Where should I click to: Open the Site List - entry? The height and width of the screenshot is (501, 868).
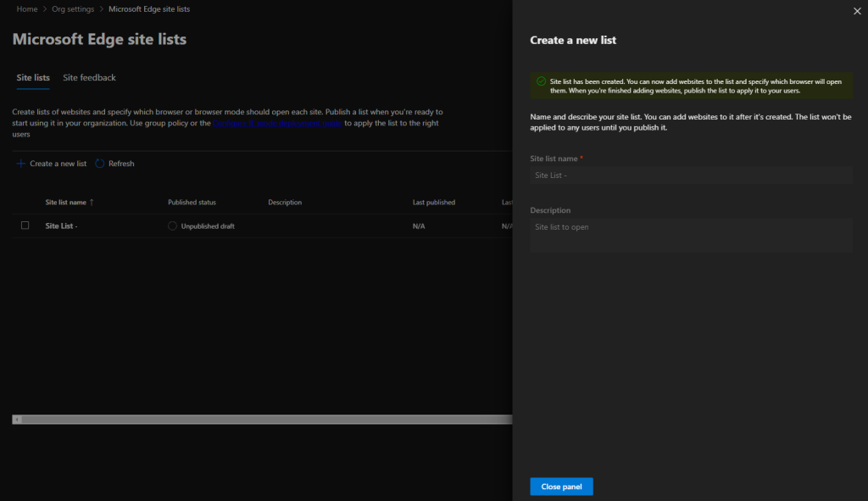pyautogui.click(x=61, y=225)
